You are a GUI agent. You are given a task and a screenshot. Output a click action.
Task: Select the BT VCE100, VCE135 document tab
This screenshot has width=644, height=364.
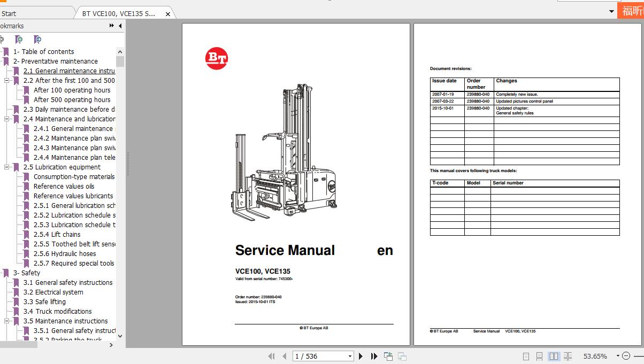point(120,13)
